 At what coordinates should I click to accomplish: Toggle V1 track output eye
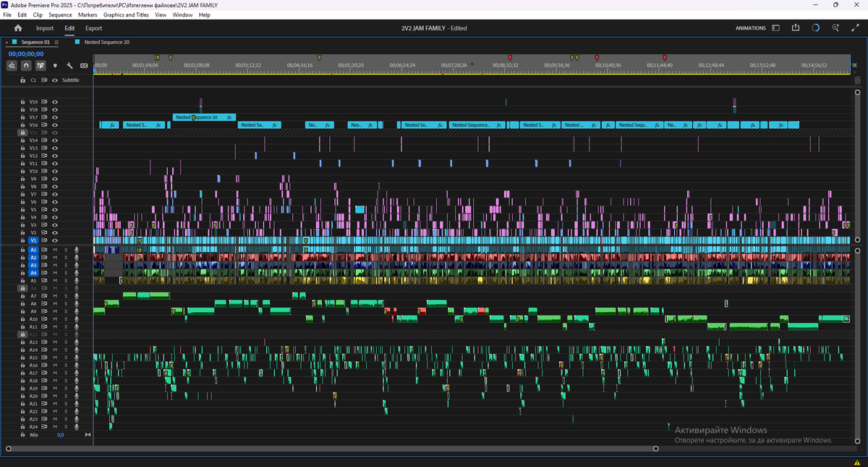point(55,240)
